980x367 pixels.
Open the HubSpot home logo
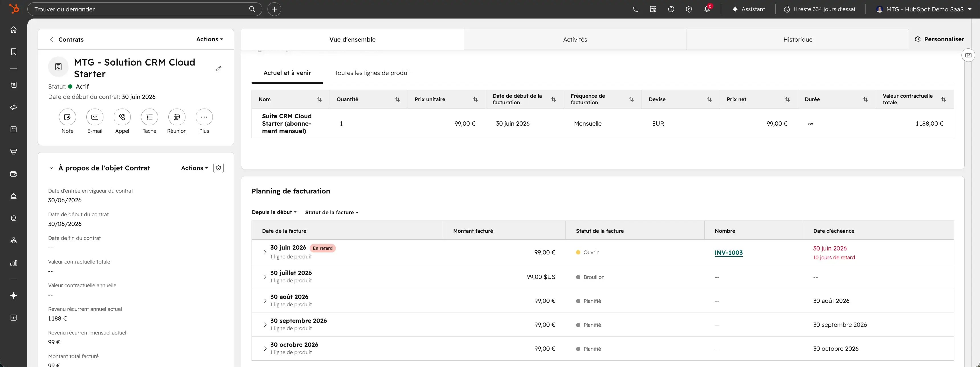coord(14,9)
